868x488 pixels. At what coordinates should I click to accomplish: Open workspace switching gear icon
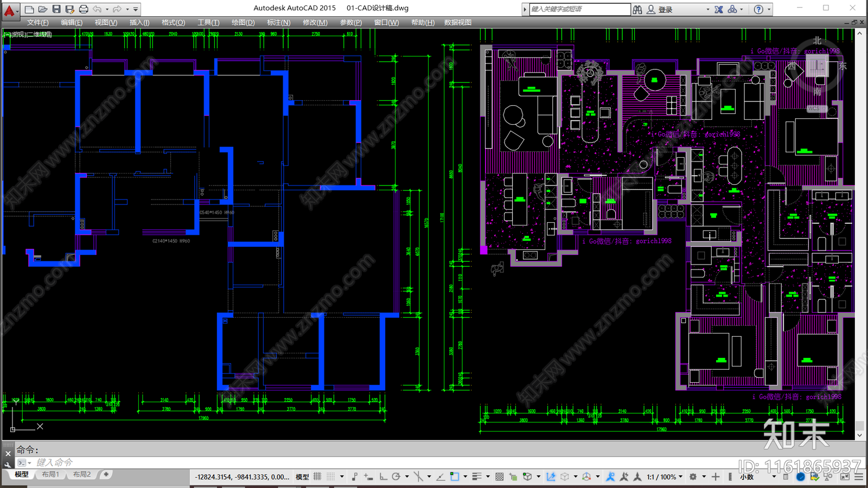[x=693, y=477]
